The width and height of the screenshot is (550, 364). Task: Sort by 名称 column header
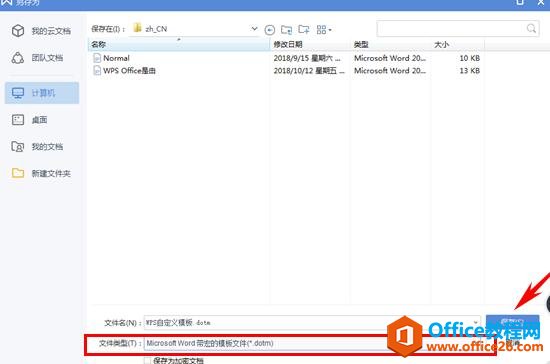[x=179, y=45]
